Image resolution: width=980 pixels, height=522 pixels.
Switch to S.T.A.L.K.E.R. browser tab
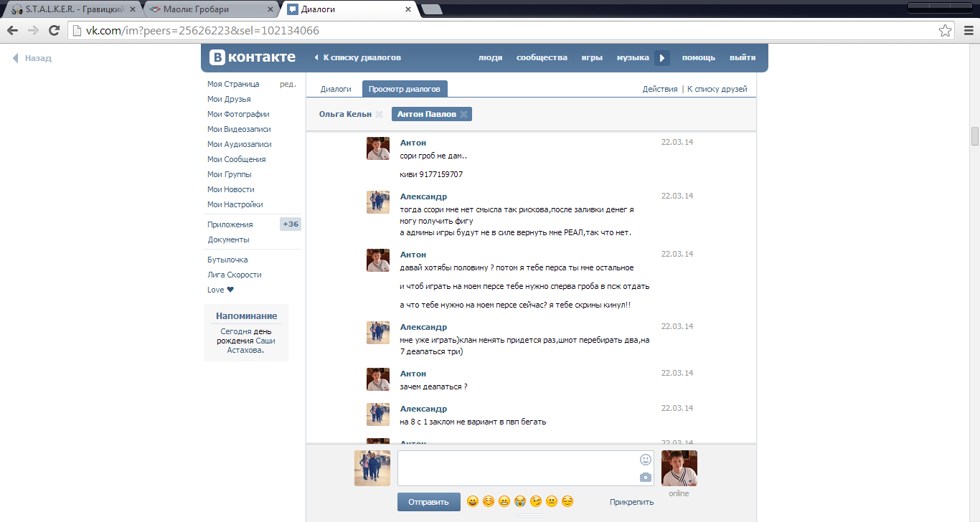[x=72, y=9]
